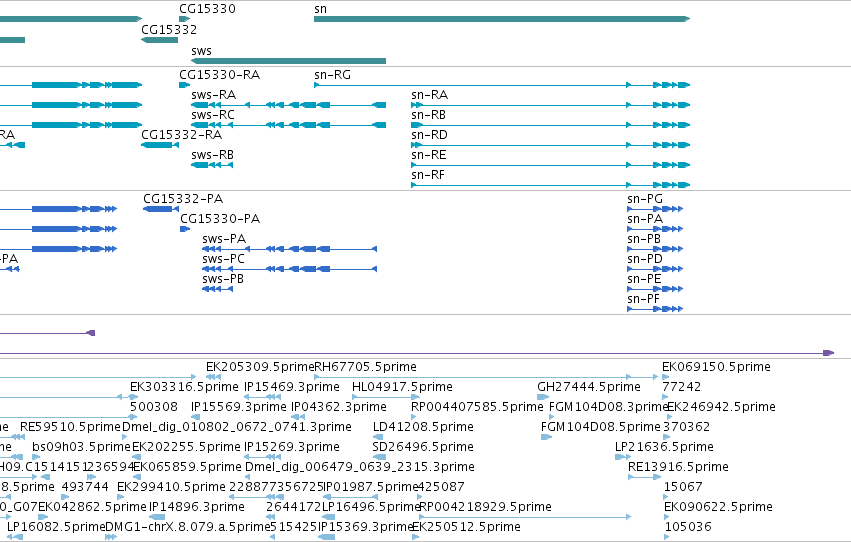This screenshot has height=542, width=851.
Task: Click the EK065859.5prime EST label
Action: tap(187, 468)
